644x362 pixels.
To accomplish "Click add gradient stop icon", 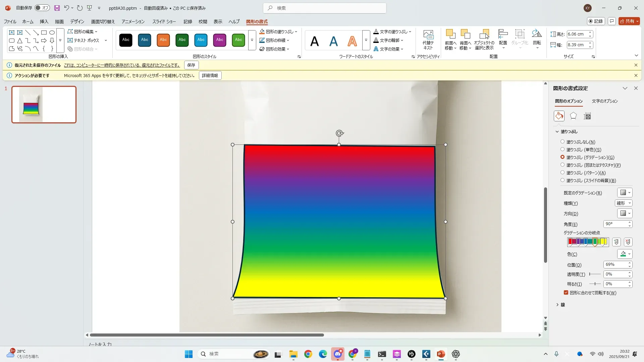I will click(x=616, y=242).
